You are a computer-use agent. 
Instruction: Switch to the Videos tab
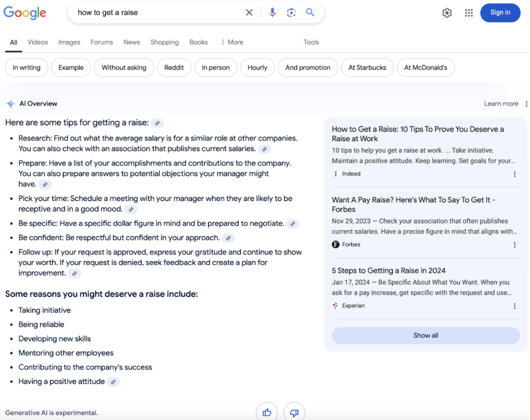(x=37, y=42)
